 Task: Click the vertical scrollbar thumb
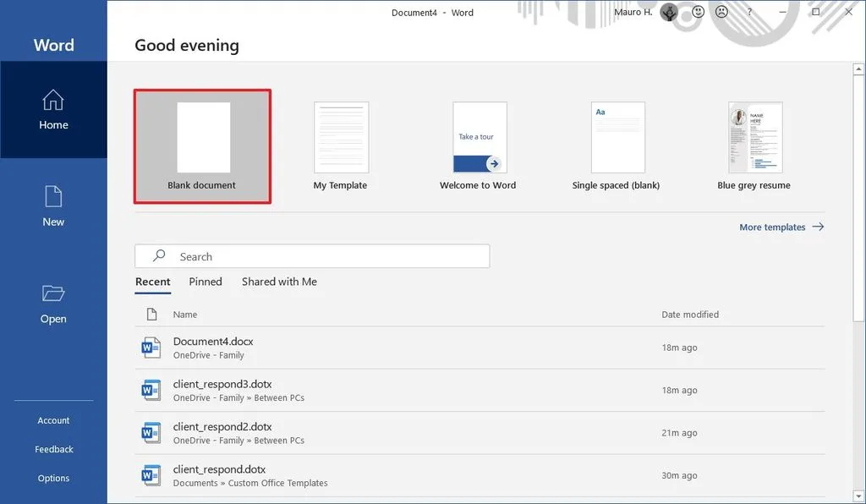pos(858,199)
